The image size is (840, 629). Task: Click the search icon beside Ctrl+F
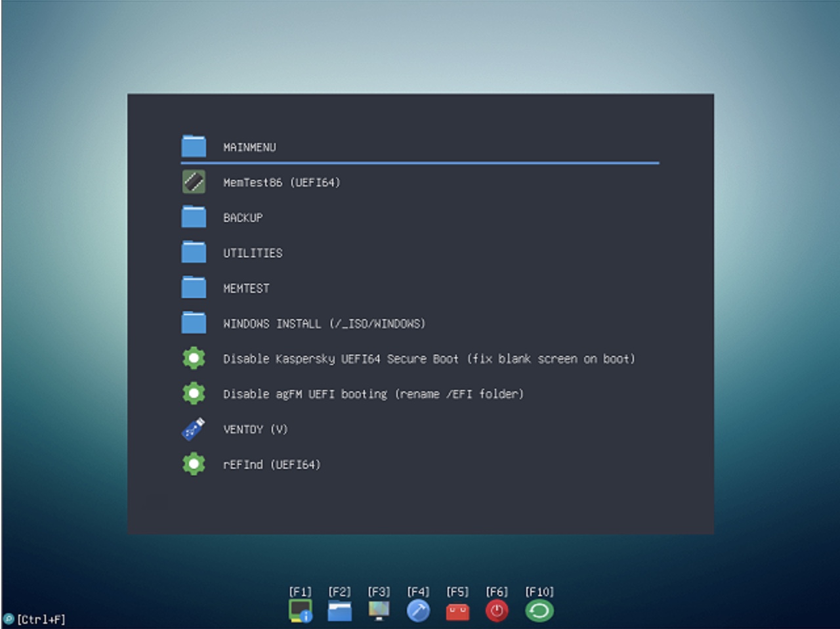[x=9, y=619]
